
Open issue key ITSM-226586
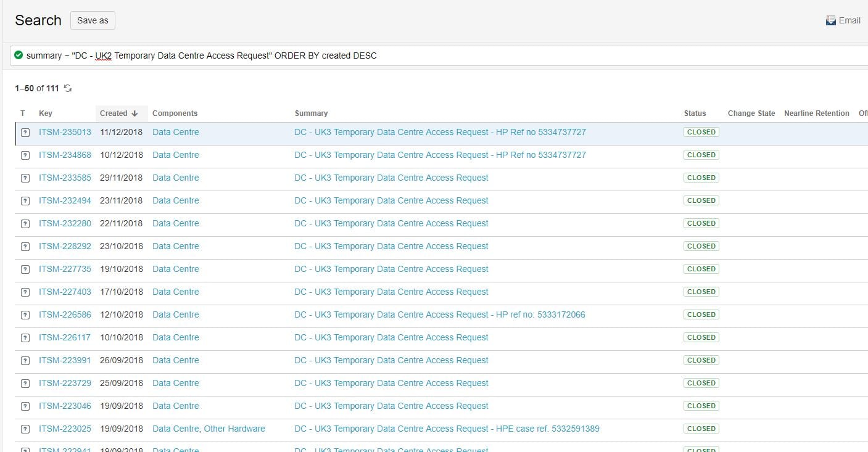[65, 314]
